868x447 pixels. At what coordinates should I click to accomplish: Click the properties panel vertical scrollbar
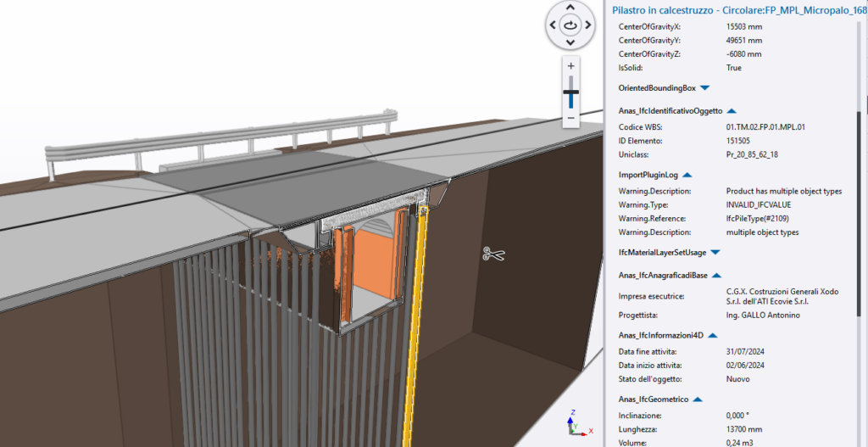pyautogui.click(x=862, y=212)
